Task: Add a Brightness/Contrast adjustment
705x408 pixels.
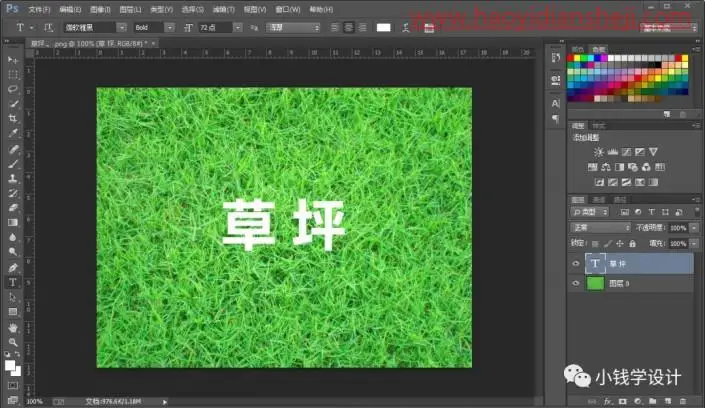Action: 598,152
